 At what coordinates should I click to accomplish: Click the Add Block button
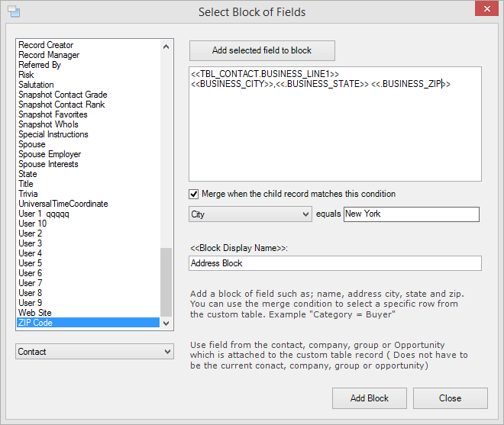[370, 398]
